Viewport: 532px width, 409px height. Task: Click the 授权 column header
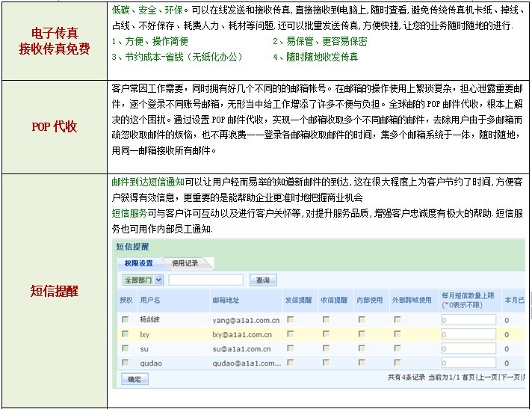coord(126,300)
